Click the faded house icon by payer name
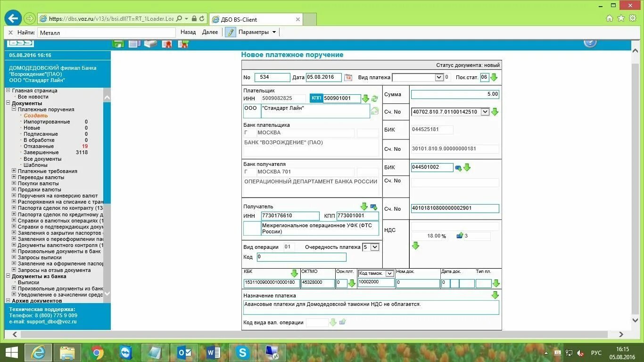This screenshot has height=362, width=644. coord(375,111)
